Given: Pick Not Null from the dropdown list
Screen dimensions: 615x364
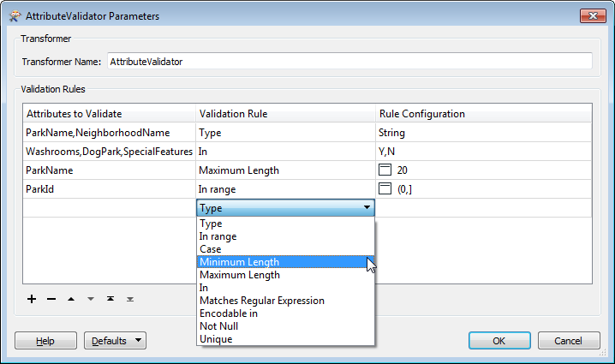Looking at the screenshot, I should (218, 326).
